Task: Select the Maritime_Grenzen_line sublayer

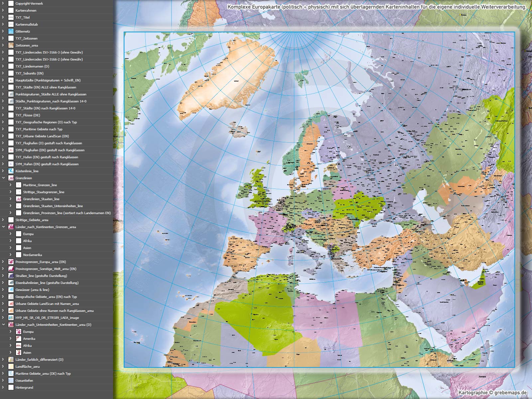Action: coord(40,185)
